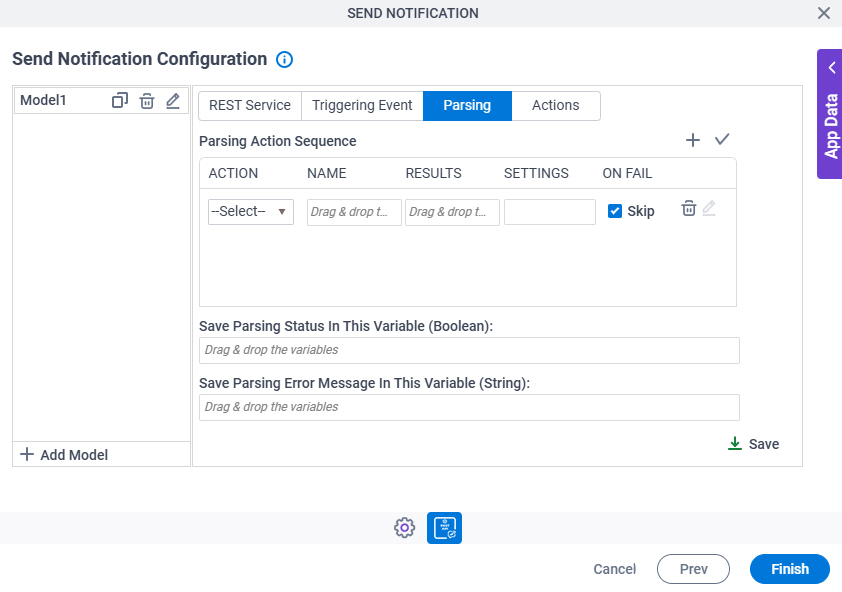
Task: Select Model1 in the model list
Action: [43, 100]
